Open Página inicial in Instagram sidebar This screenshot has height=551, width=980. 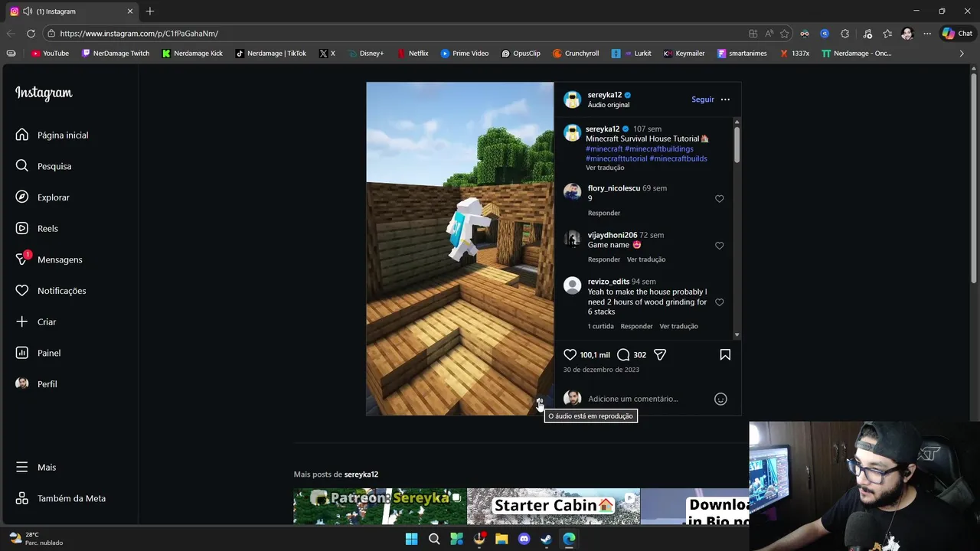coord(52,135)
